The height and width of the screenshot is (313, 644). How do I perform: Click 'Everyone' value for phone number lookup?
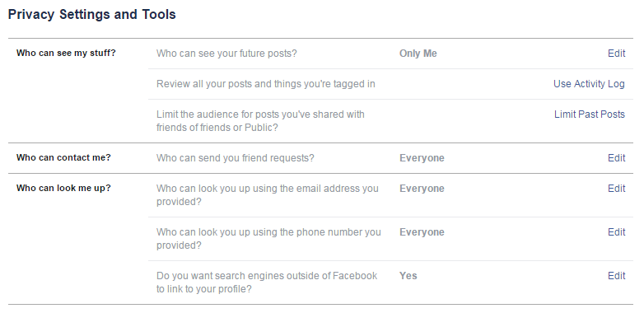(x=422, y=232)
